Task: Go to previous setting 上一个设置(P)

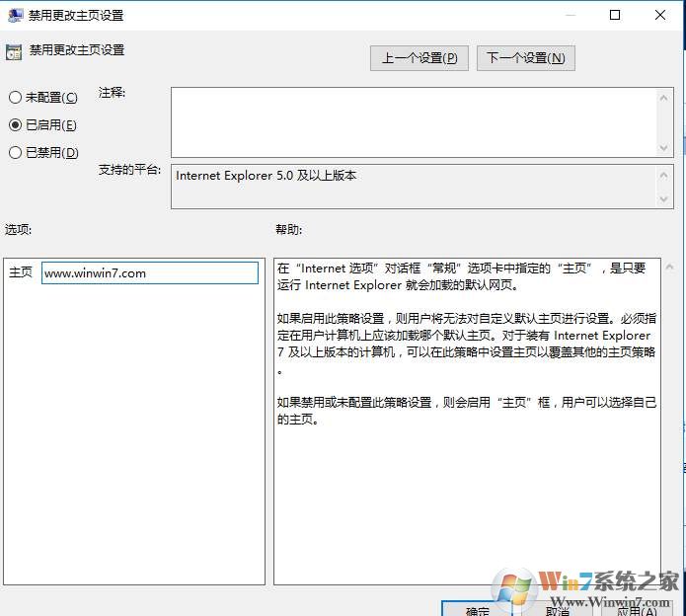Action: pyautogui.click(x=419, y=57)
